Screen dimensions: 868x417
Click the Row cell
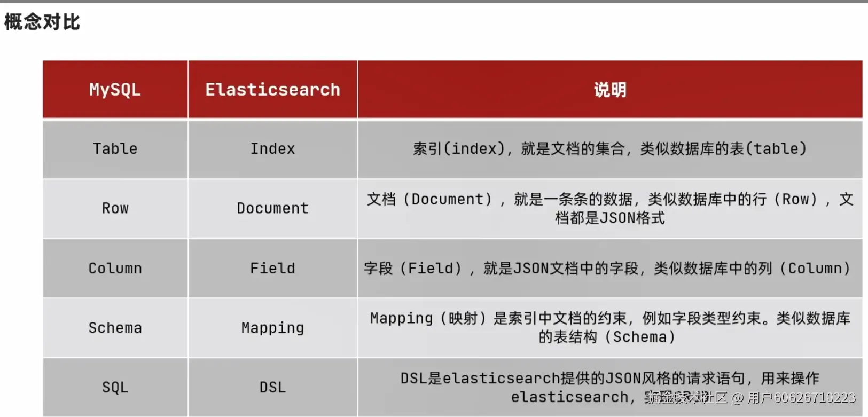coord(115,208)
